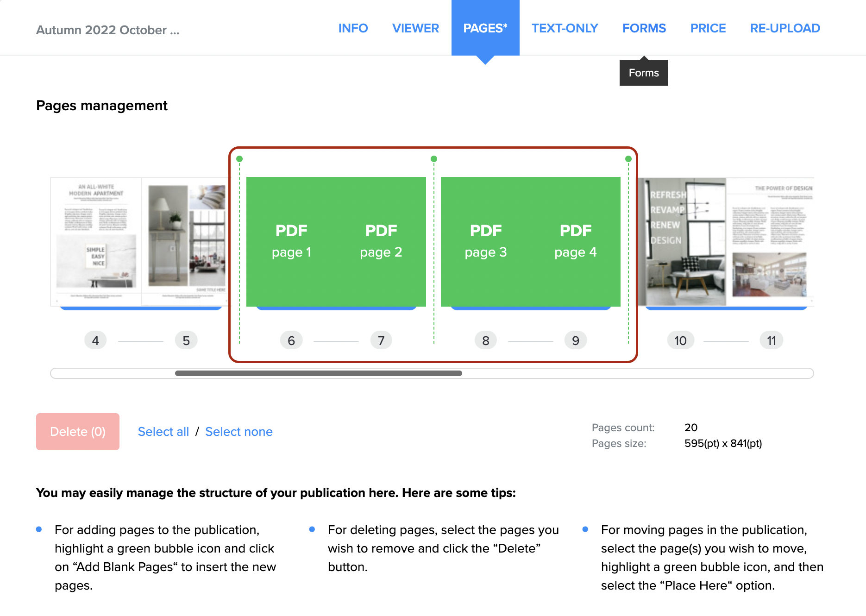This screenshot has height=616, width=866.
Task: Select the Refresh Revamp Renew Design page
Action: pos(682,241)
